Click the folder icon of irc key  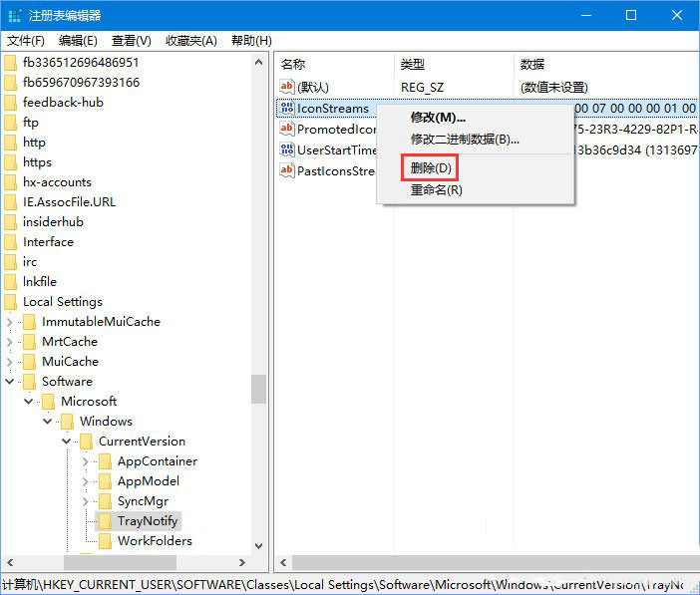coord(10,262)
